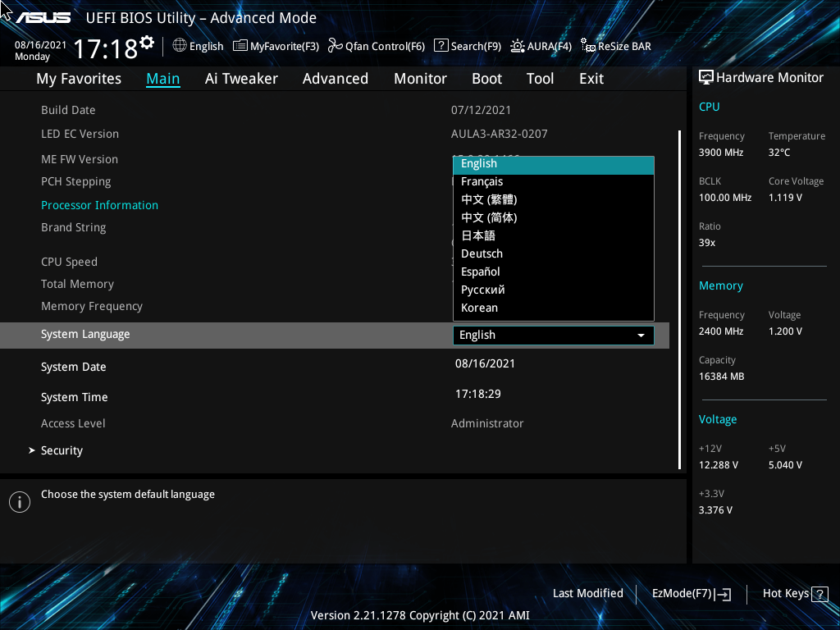The height and width of the screenshot is (630, 840).
Task: Toggle the ReSize BAR icon
Action: [x=587, y=46]
